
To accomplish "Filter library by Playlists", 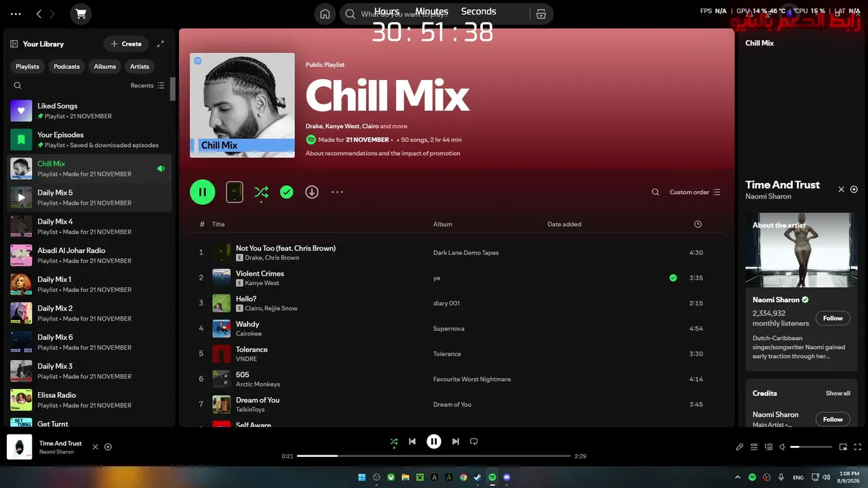I will pos(28,66).
